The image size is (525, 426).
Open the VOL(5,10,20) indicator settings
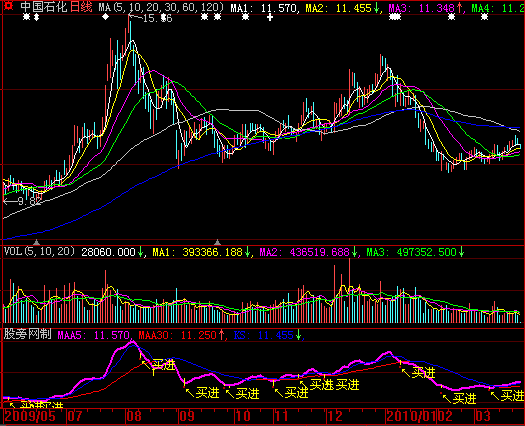pyautogui.click(x=39, y=251)
